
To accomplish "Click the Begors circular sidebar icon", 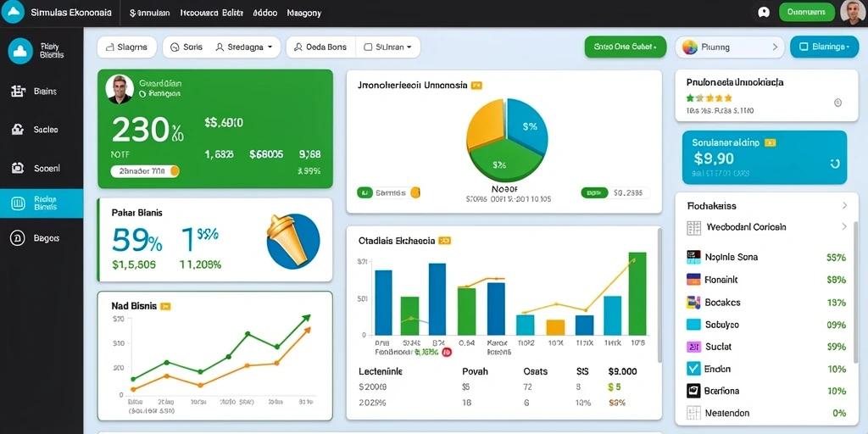I will click(x=18, y=238).
